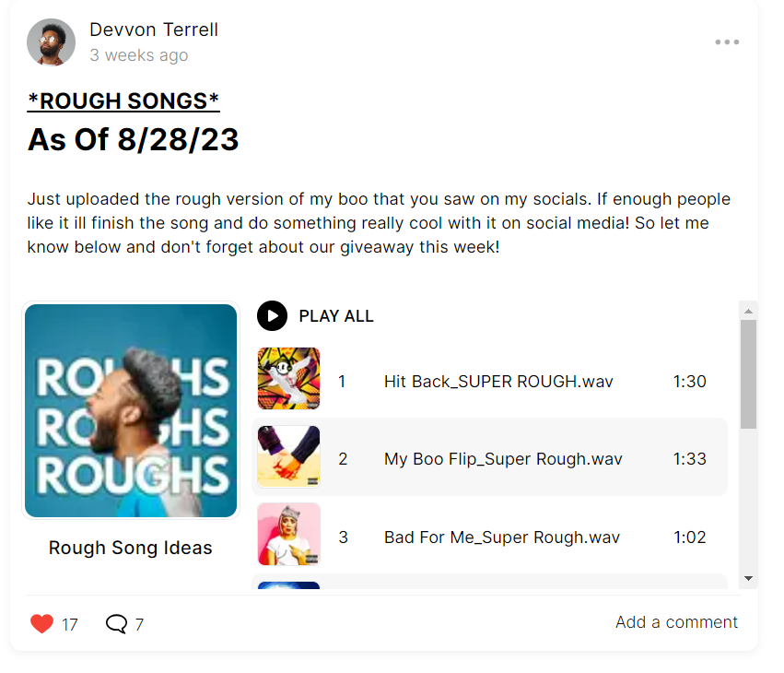Open the three-dot post options menu
The image size is (784, 673).
click(727, 42)
